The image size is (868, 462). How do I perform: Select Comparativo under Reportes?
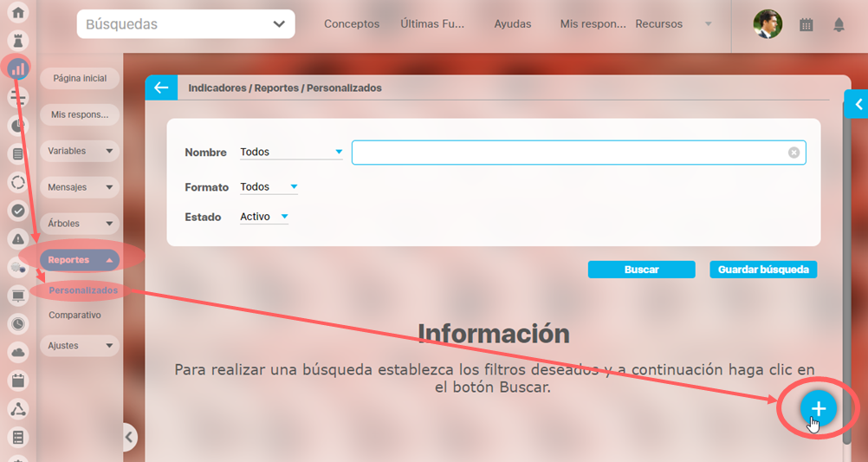pyautogui.click(x=74, y=315)
